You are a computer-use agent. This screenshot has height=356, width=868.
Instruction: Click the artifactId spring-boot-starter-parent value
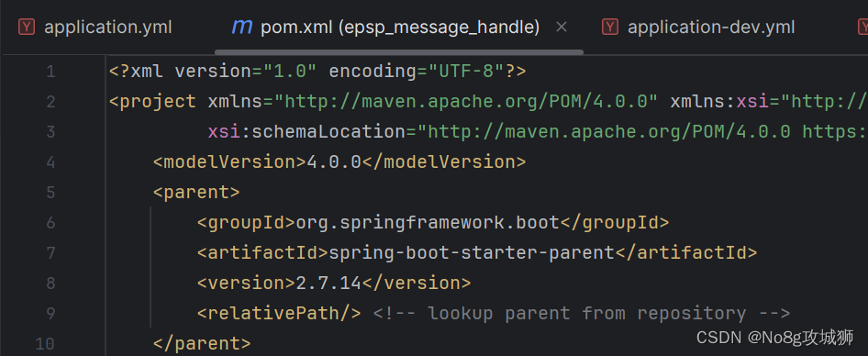pos(472,253)
